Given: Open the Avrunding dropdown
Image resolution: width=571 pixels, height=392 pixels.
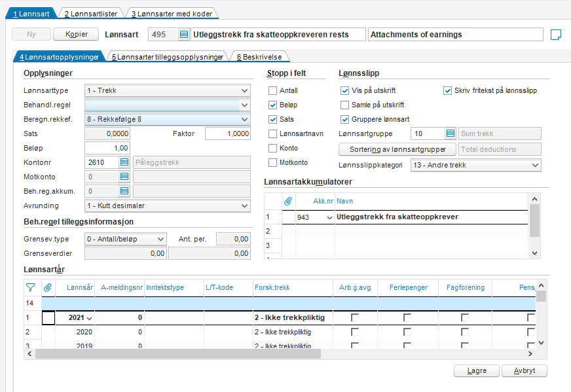Looking at the screenshot, I should (244, 205).
